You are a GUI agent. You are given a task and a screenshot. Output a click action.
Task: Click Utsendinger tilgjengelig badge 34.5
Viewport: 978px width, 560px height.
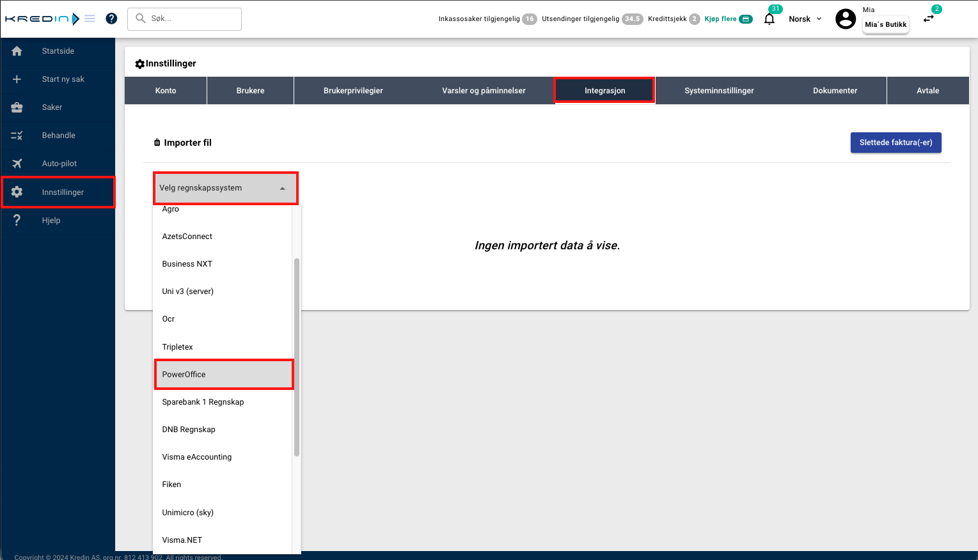click(633, 19)
